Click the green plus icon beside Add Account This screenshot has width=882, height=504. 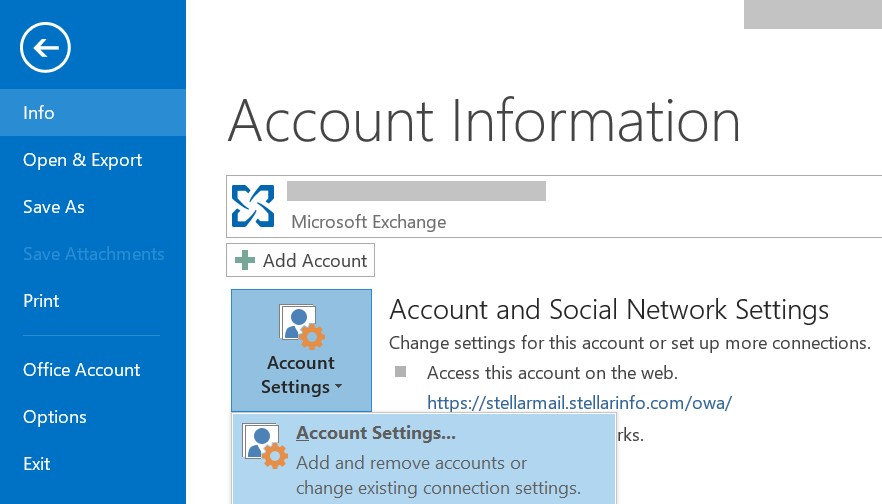[x=244, y=261]
